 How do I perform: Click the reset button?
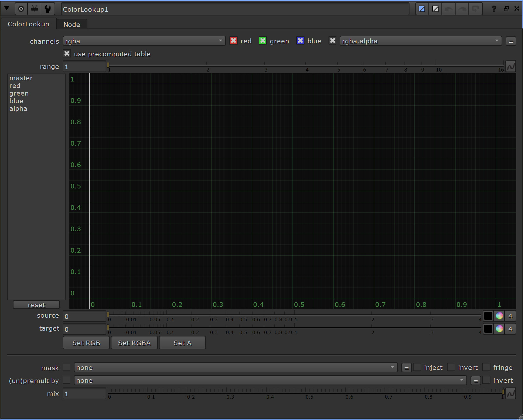(36, 305)
